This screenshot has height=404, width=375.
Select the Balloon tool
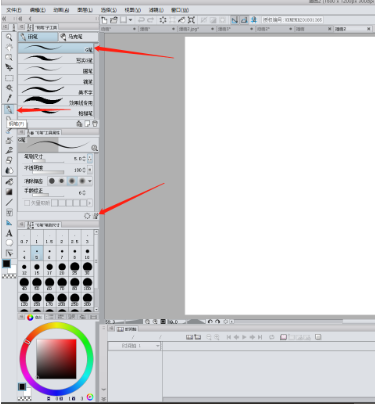pyautogui.click(x=9, y=243)
